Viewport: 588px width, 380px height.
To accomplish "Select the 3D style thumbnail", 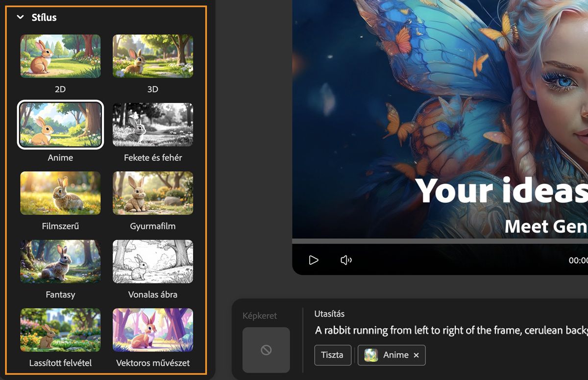I will 153,56.
